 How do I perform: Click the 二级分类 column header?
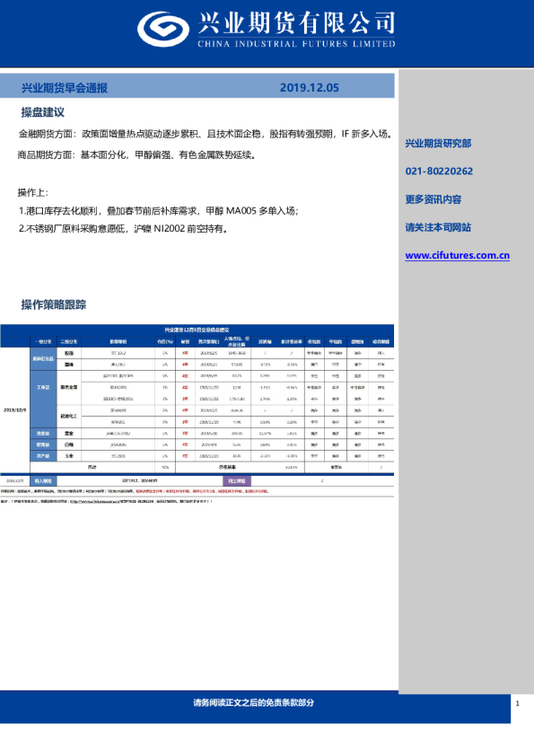pos(69,341)
